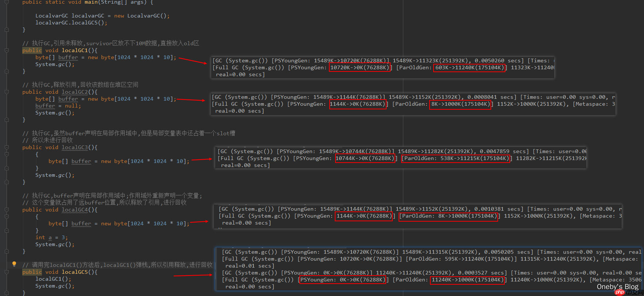The image size is (644, 296).
Task: Click System.gc() inside the localGC4 method
Action: click(x=55, y=244)
